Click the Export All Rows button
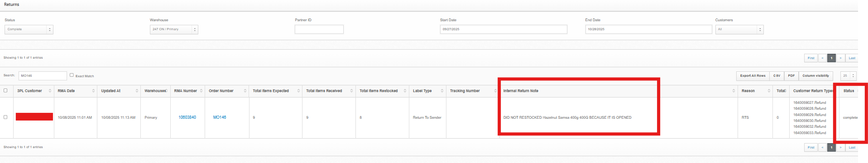The height and width of the screenshot is (163, 868). coord(753,76)
